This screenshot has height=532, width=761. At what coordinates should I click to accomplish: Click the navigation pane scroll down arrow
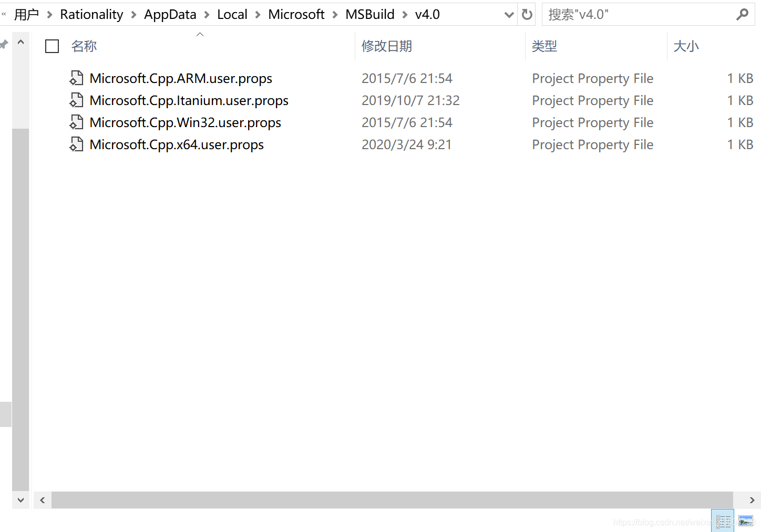coord(20,500)
